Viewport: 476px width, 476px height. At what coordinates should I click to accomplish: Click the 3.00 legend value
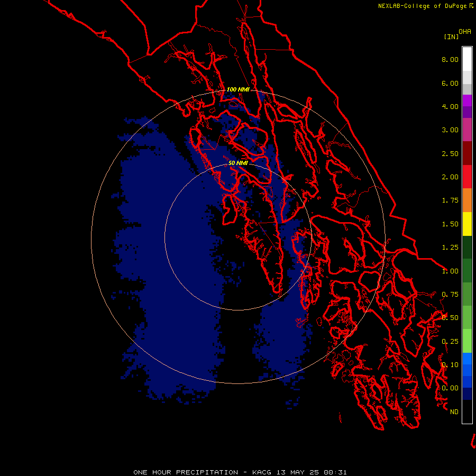[450, 130]
